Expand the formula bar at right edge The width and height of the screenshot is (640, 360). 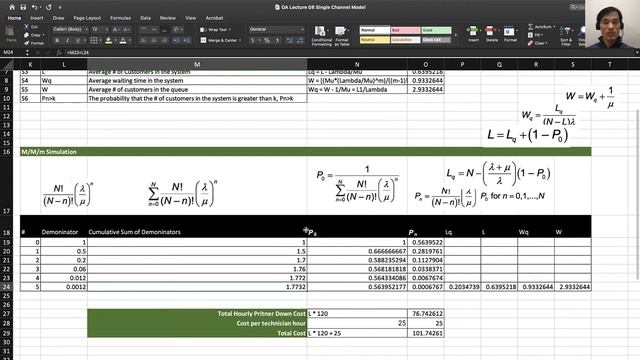coord(637,52)
